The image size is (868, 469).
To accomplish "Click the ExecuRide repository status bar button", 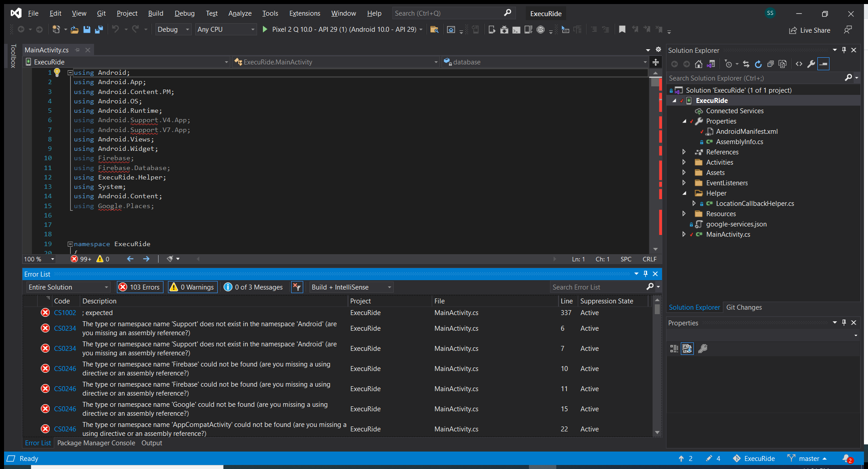I will click(754, 459).
